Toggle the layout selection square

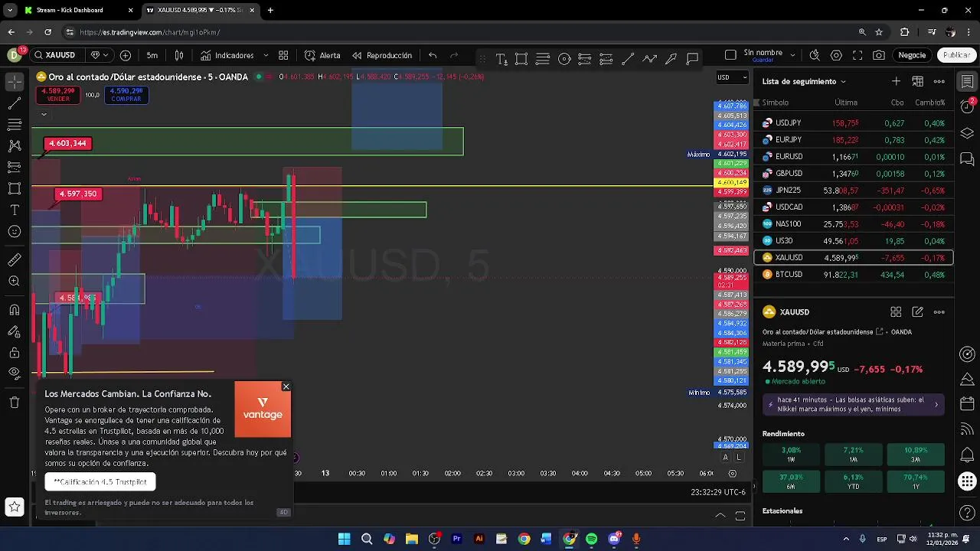click(730, 55)
